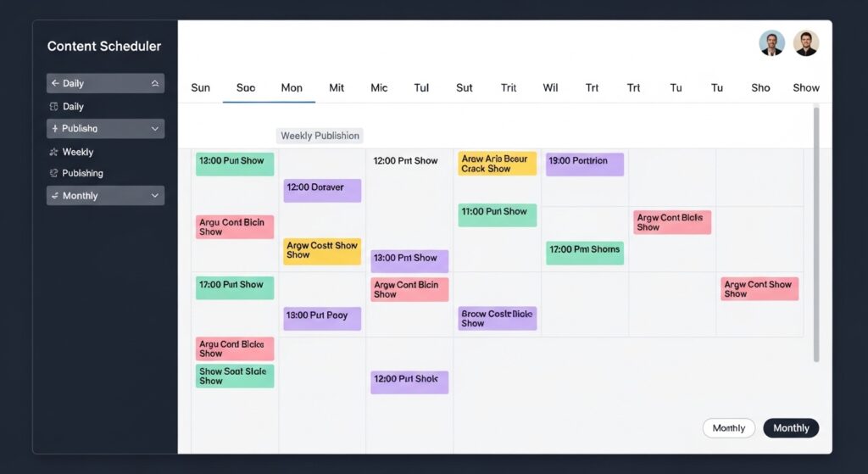Open the second user avatar
Image resolution: width=868 pixels, height=474 pixels.
(x=806, y=43)
